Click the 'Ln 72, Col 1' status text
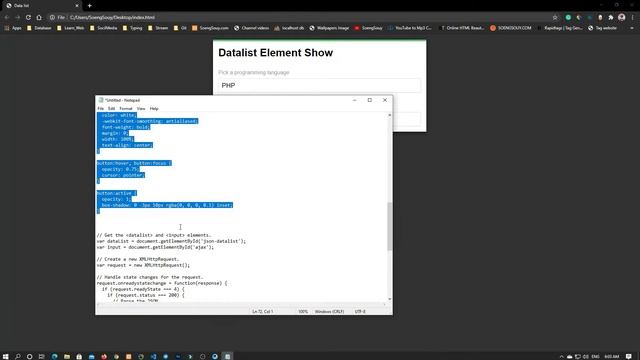The image size is (640, 360). (263, 311)
